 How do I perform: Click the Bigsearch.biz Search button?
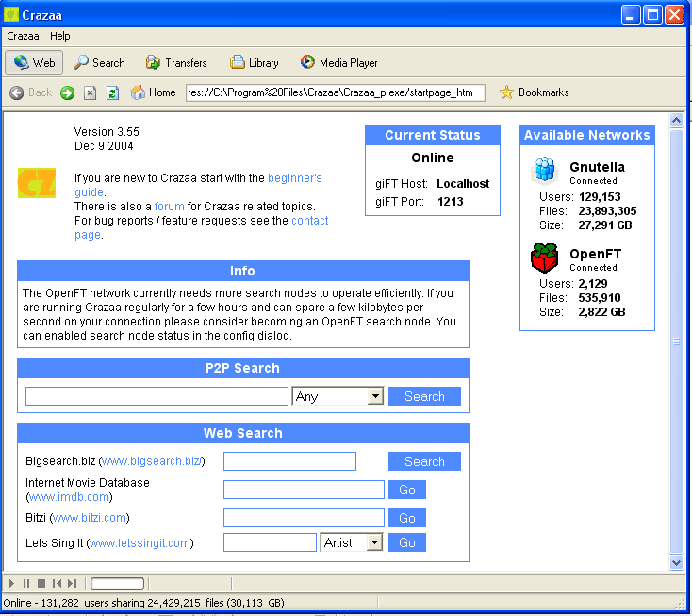point(424,461)
